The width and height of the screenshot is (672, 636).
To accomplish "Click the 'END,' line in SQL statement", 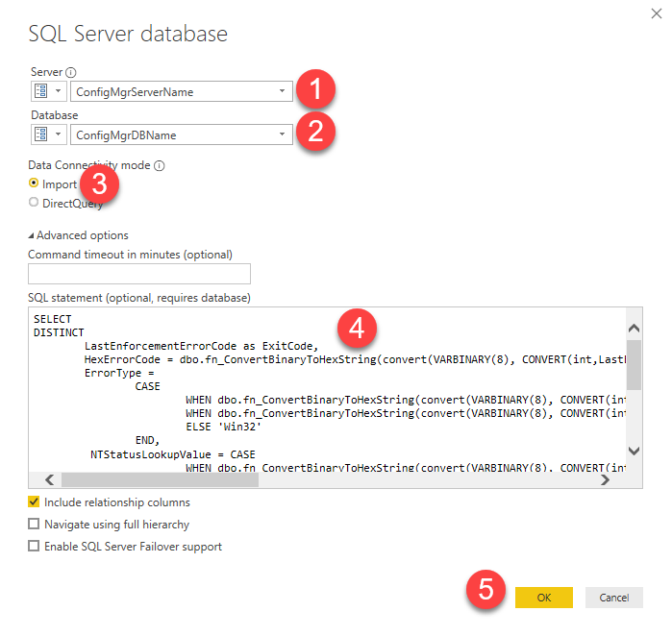I will (147, 440).
